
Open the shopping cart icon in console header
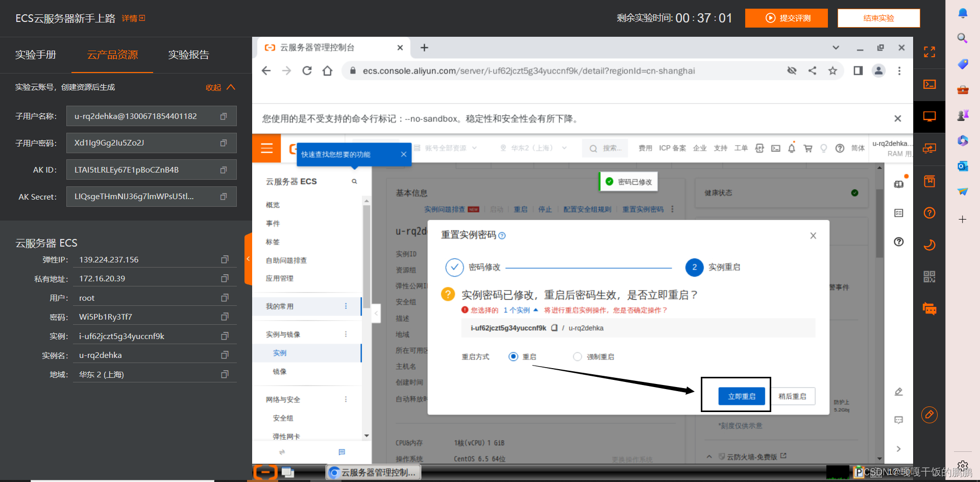point(808,148)
